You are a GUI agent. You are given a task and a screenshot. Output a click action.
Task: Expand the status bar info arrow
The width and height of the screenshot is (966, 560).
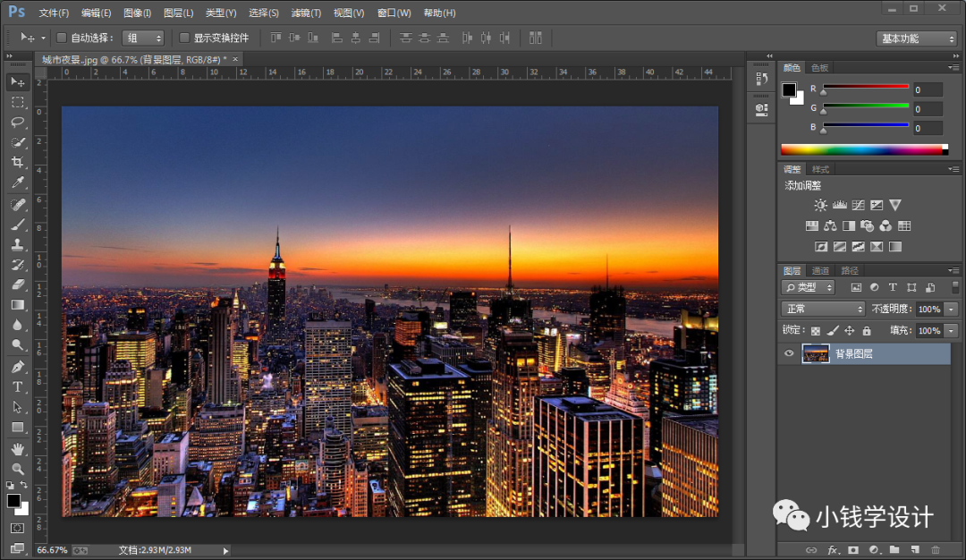[226, 551]
